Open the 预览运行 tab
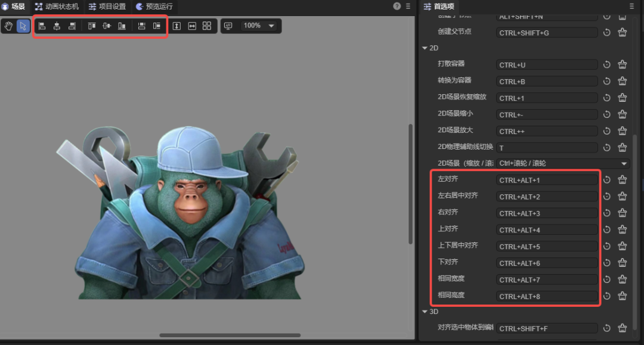This screenshot has height=345, width=644. 154,7
